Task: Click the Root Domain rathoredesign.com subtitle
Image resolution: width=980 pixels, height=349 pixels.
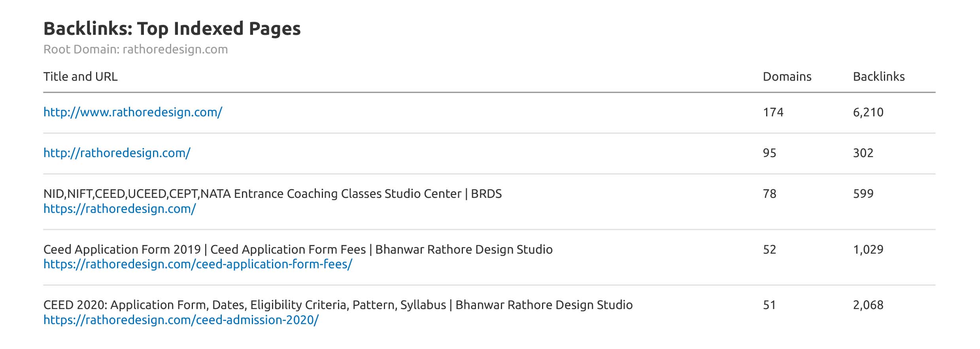Action: 136,49
